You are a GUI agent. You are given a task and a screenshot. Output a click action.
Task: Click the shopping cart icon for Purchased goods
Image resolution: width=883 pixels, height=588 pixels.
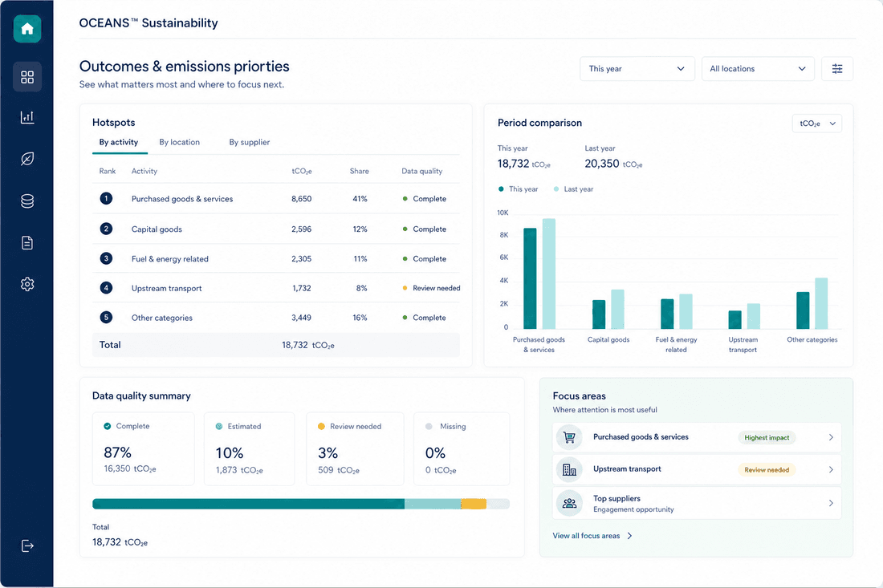tap(569, 437)
